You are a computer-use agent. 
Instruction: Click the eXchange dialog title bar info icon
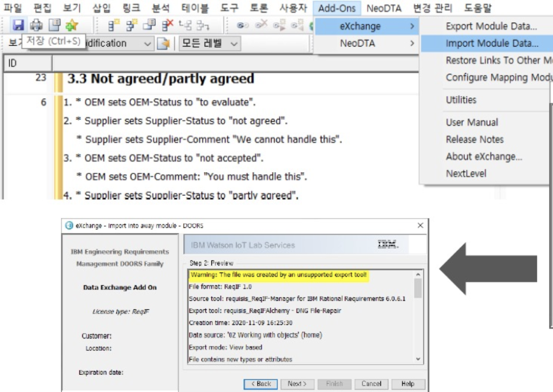(69, 225)
